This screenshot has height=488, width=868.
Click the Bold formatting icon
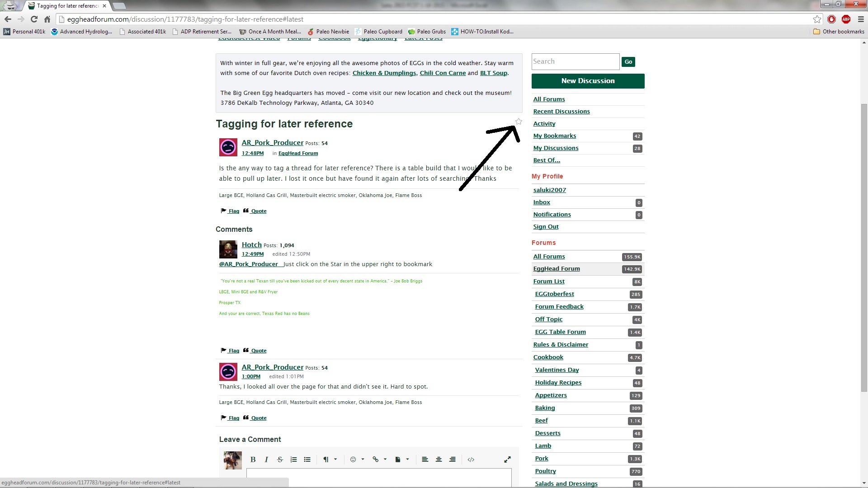tap(253, 460)
